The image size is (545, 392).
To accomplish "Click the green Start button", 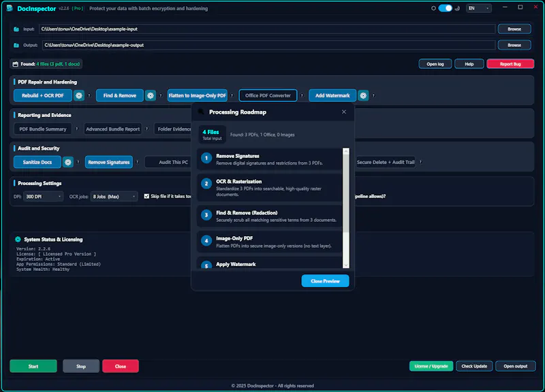I will point(33,366).
